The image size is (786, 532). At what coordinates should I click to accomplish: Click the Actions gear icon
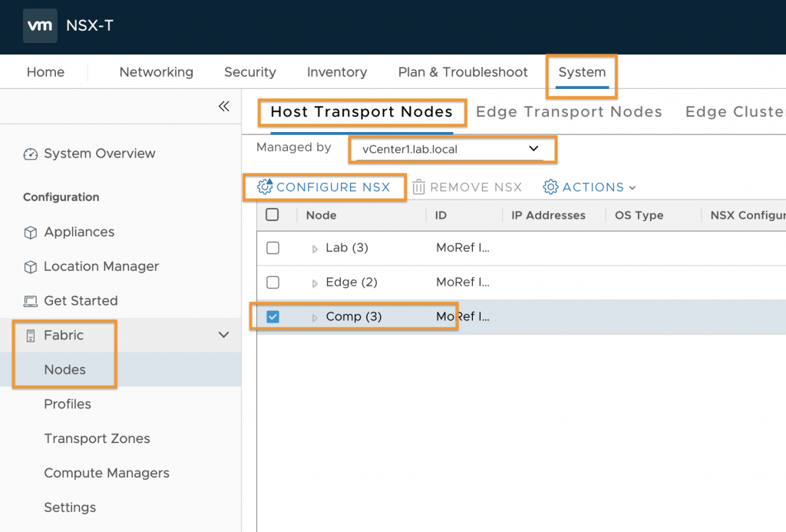pos(550,187)
